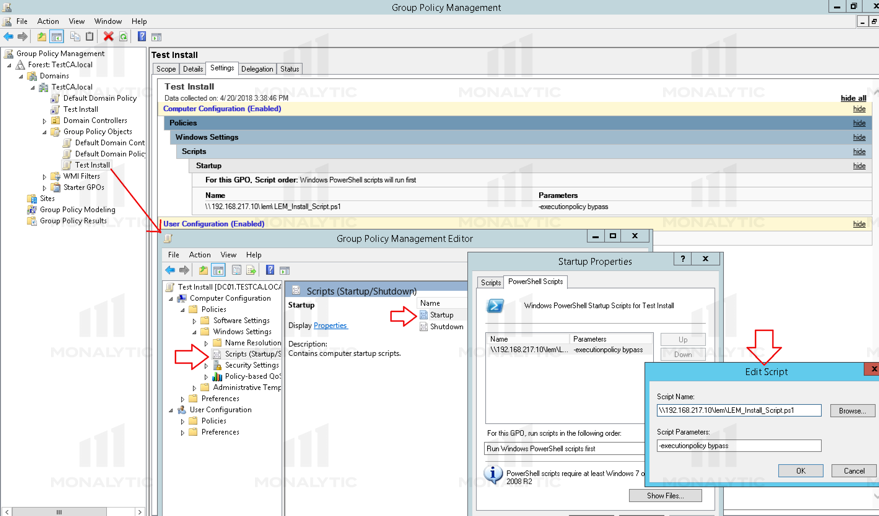Select Name Resolution Policy folder in Editor tree
Screen dimensions: 879x516
tap(252, 343)
